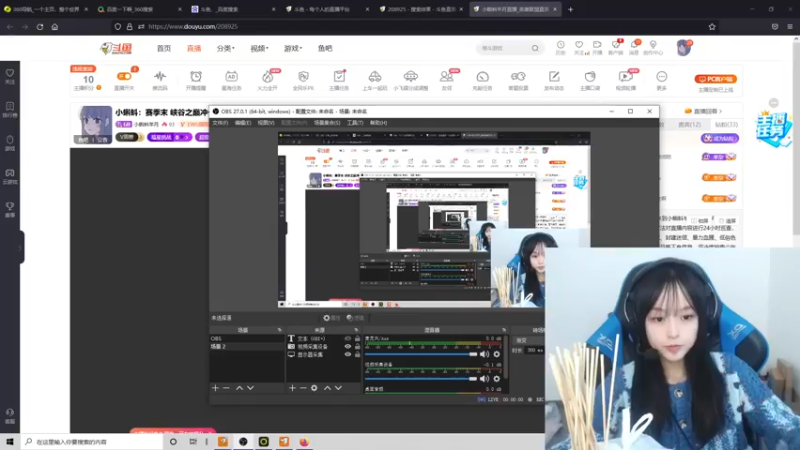This screenshot has width=800, height=450.
Task: Open the alarm clock broadcast reminder icon
Action: 196,77
